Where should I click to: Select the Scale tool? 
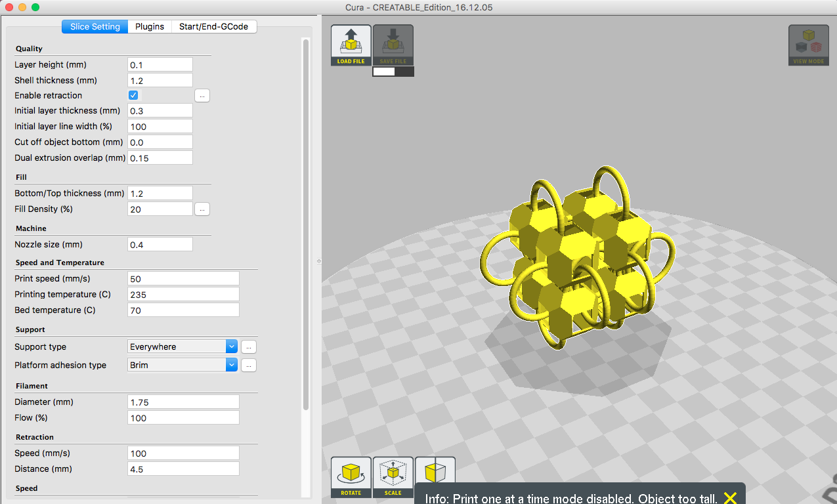pos(393,477)
